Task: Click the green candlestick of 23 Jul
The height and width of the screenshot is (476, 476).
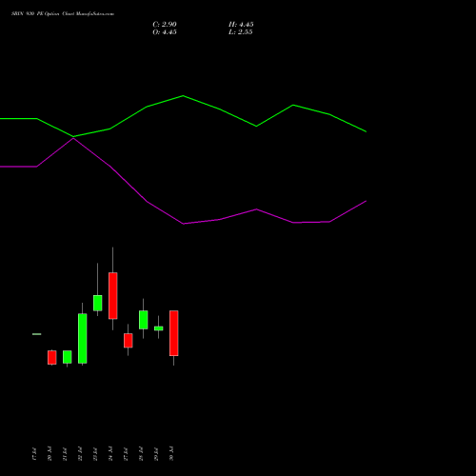Action: [x=98, y=303]
